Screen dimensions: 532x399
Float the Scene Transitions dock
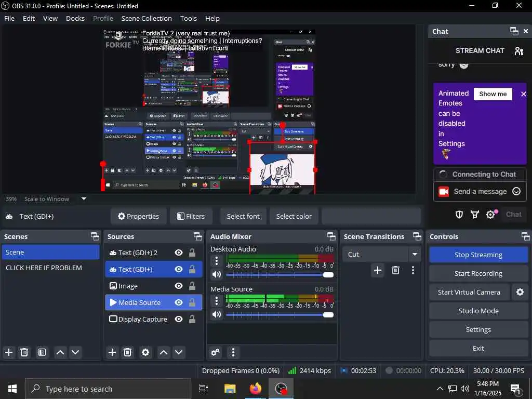[417, 236]
